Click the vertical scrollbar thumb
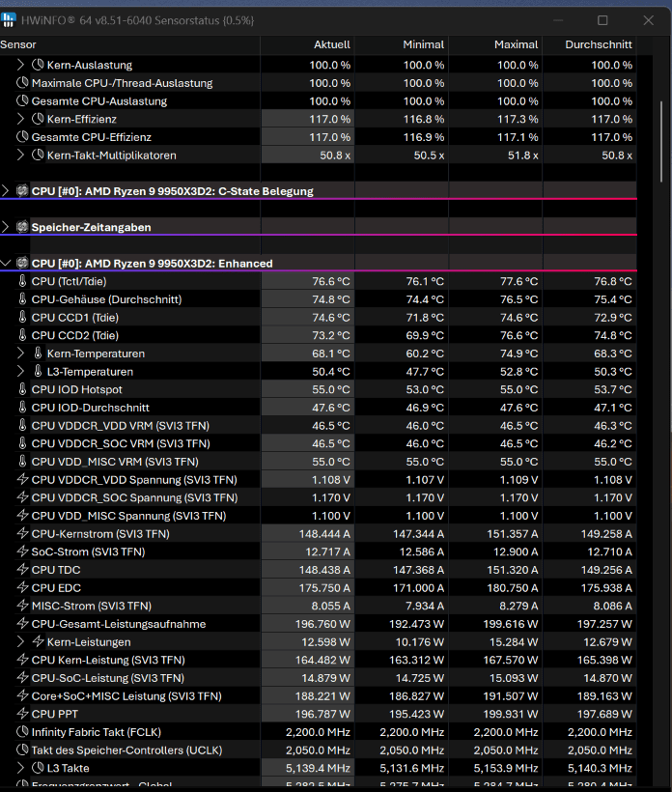This screenshot has width=672, height=792. pyautogui.click(x=661, y=142)
